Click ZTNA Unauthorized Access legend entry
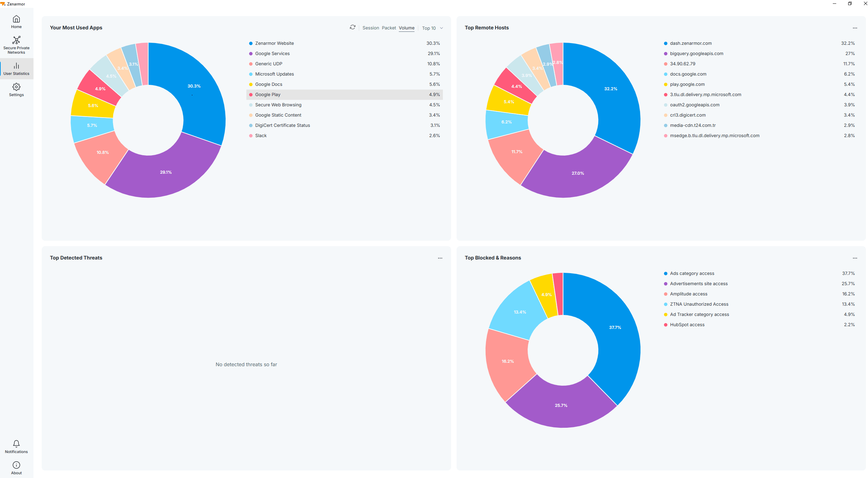 tap(759, 304)
